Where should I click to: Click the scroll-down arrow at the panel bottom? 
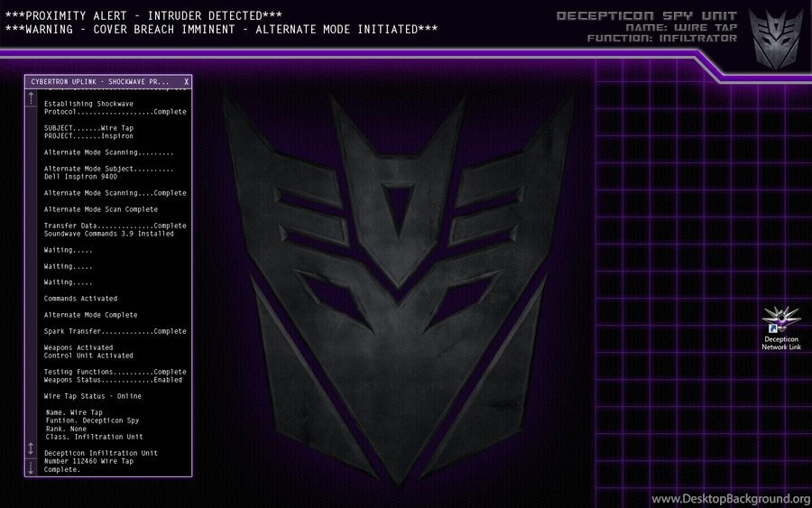click(31, 467)
